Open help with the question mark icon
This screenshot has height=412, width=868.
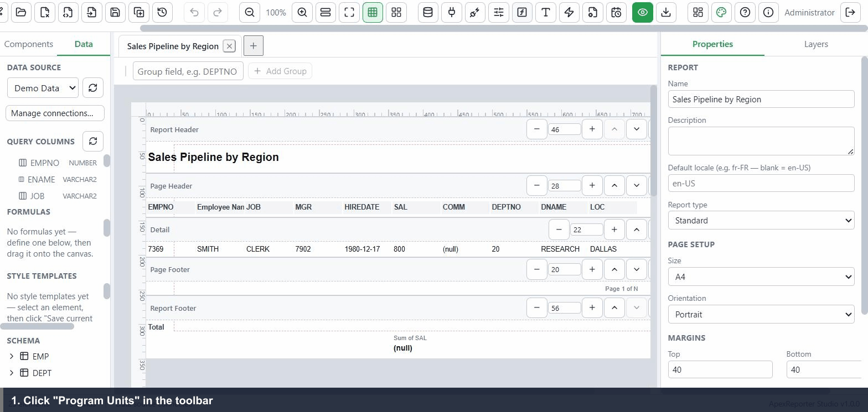pyautogui.click(x=745, y=12)
